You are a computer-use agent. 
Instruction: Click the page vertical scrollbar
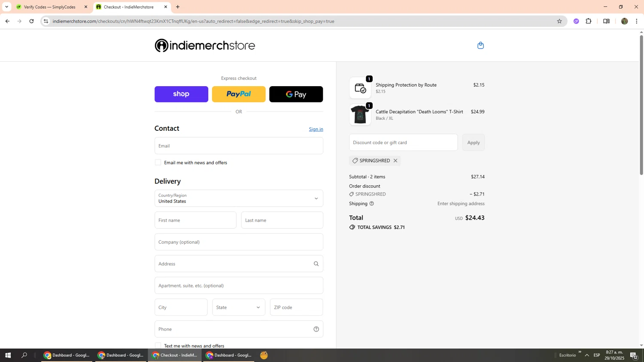click(641, 105)
